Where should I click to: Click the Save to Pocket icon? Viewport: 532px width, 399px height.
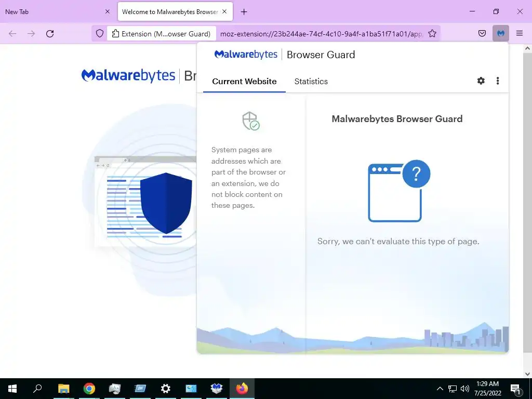coord(482,33)
